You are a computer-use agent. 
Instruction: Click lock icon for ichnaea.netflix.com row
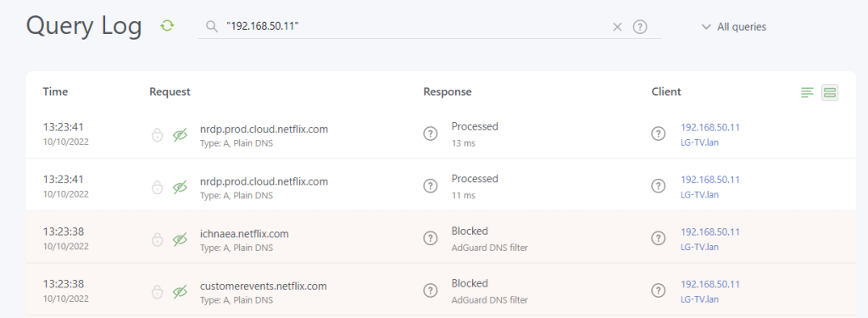158,239
